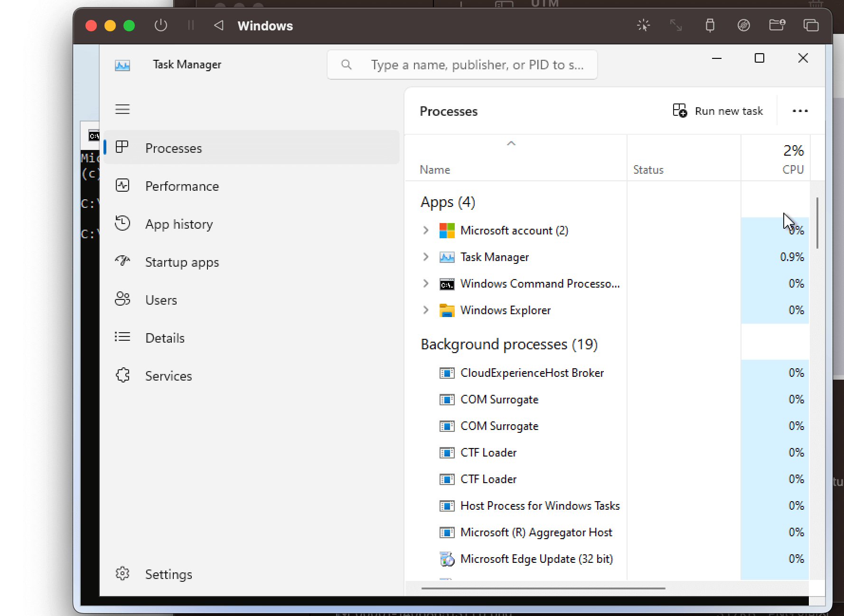Go to Startup apps page
Viewport: 844px width, 616px height.
point(252,262)
